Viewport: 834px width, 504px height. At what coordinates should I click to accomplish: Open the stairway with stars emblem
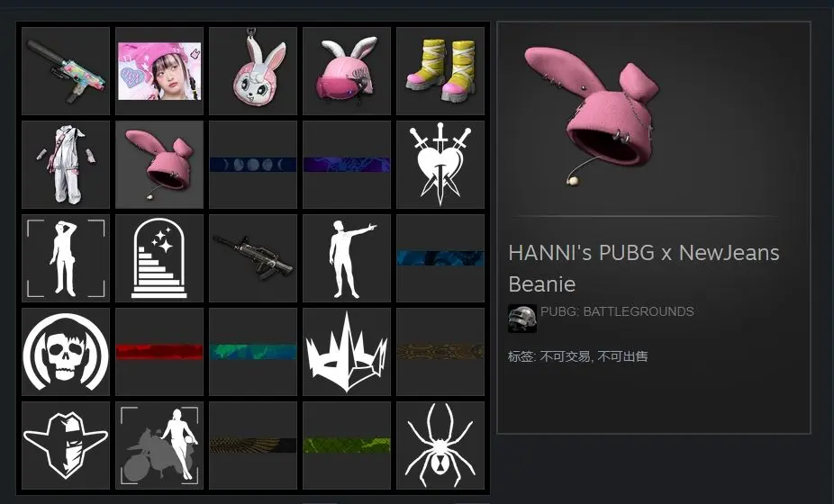[x=159, y=258]
